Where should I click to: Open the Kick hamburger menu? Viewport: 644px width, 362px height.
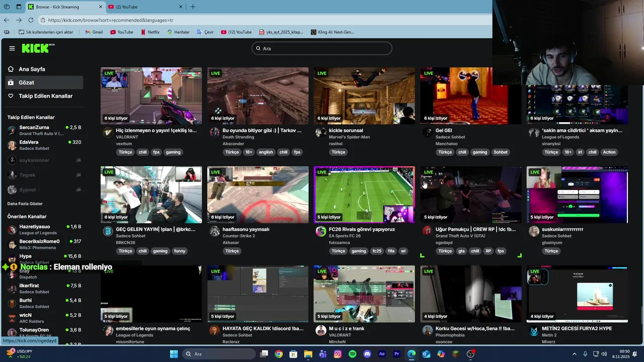click(12, 48)
